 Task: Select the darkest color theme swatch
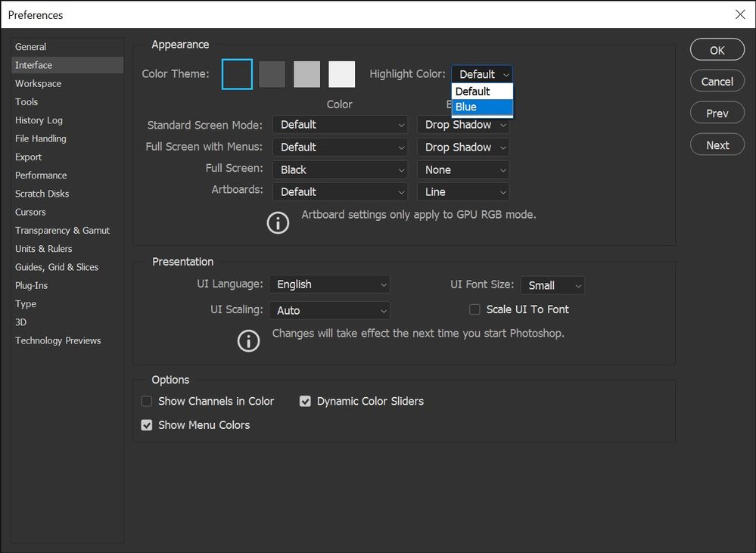tap(237, 74)
